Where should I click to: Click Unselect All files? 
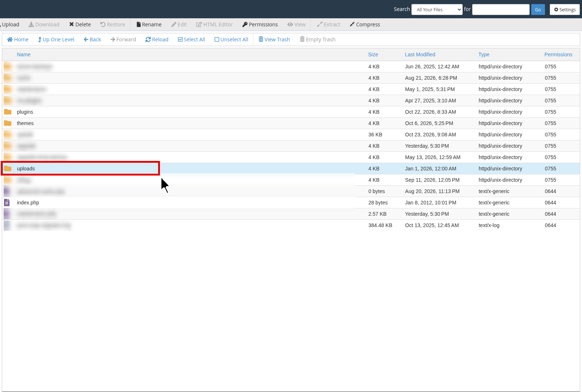(x=231, y=39)
